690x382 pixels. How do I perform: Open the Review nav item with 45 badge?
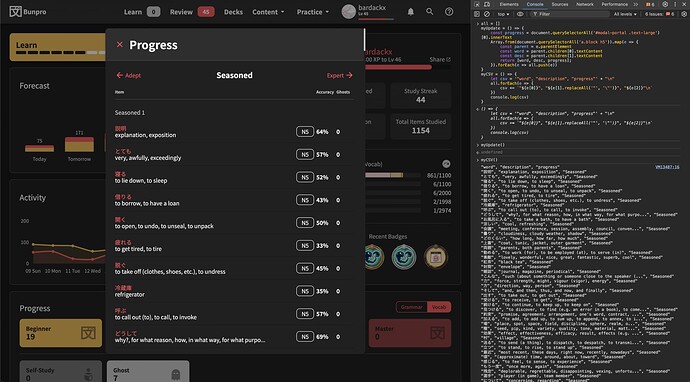click(192, 12)
